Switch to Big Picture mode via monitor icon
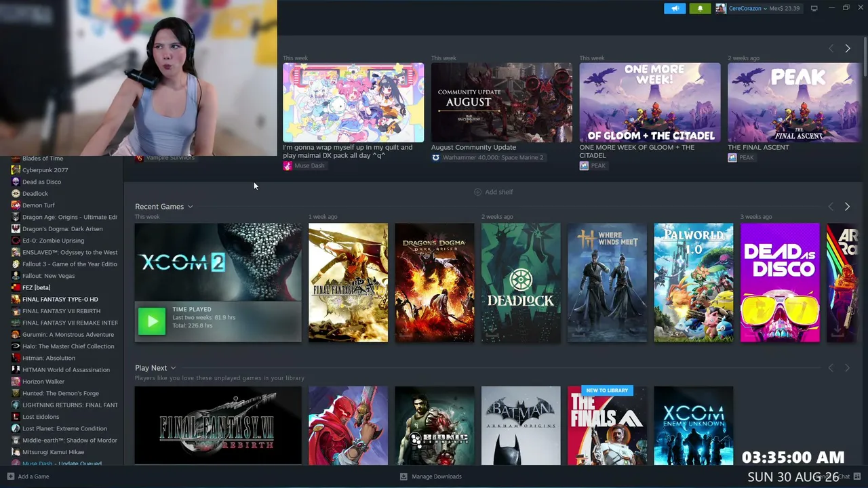Image resolution: width=868 pixels, height=488 pixels. tap(814, 8)
